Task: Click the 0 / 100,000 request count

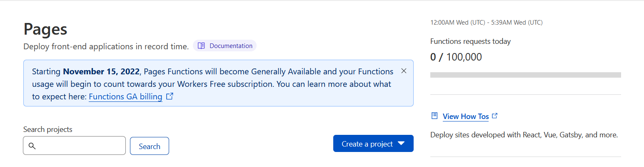Action: point(456,57)
